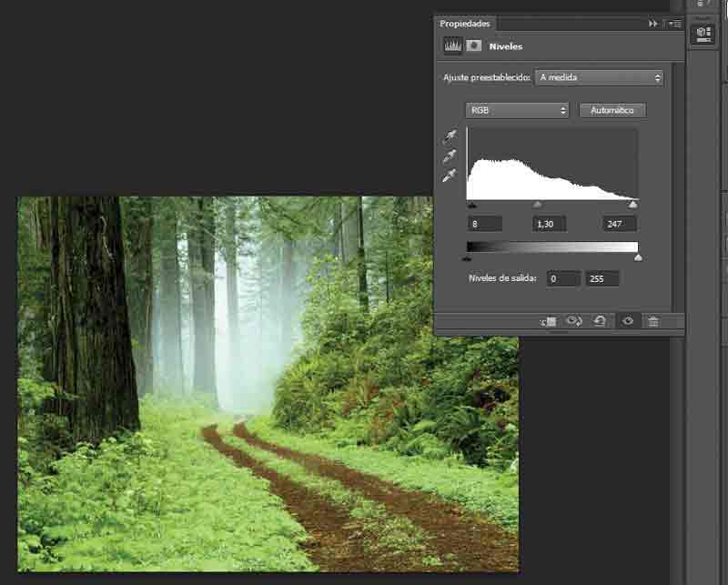Viewport: 728px width, 585px height.
Task: Open the Ajuste preestablecido dropdown
Action: [x=600, y=78]
